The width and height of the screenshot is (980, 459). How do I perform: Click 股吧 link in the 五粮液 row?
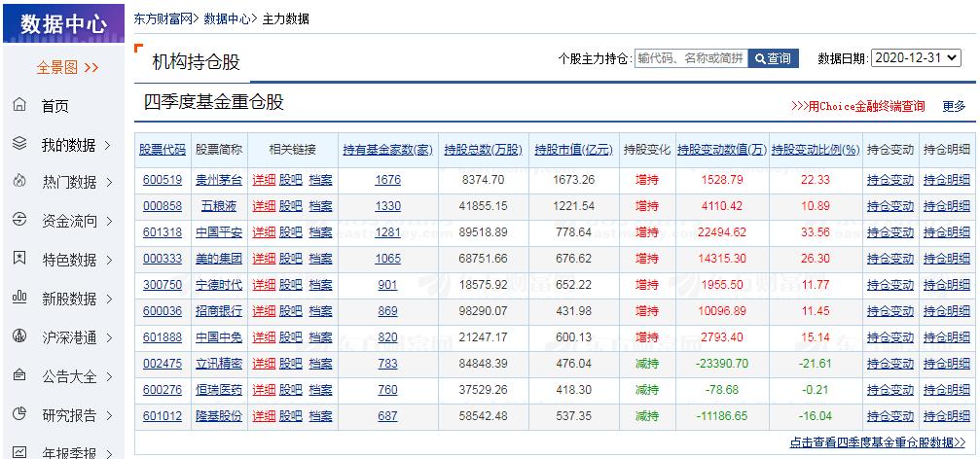click(x=291, y=206)
